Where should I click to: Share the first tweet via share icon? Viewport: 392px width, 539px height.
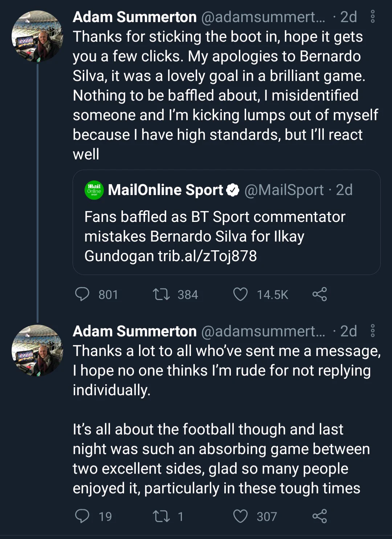[x=320, y=294]
